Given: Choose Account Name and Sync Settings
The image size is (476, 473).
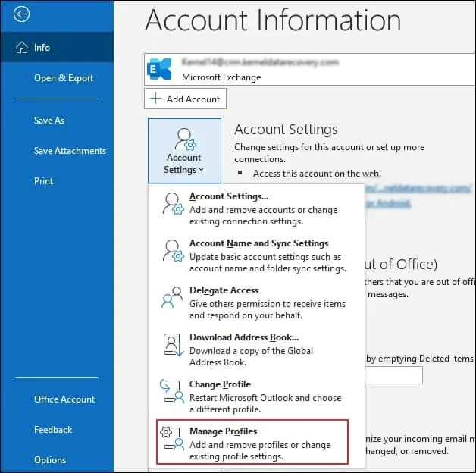Looking at the screenshot, I should coord(255,255).
